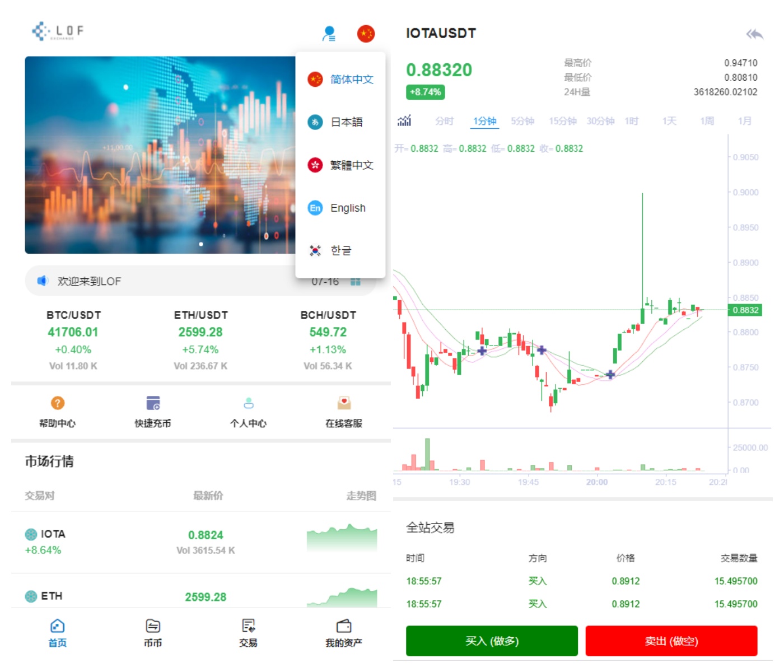Open the chart indicator settings icon
Image resolution: width=784 pixels, height=672 pixels.
pos(404,121)
